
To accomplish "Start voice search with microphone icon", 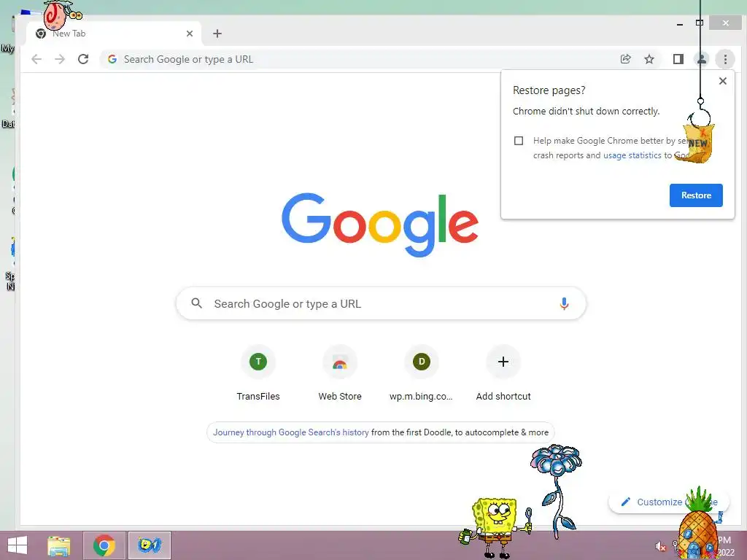I will (564, 303).
